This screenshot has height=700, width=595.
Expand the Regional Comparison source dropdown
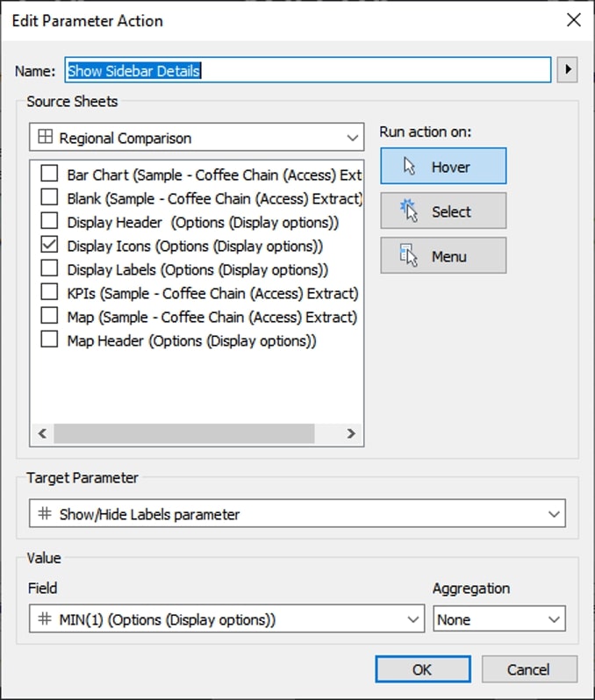pyautogui.click(x=197, y=137)
